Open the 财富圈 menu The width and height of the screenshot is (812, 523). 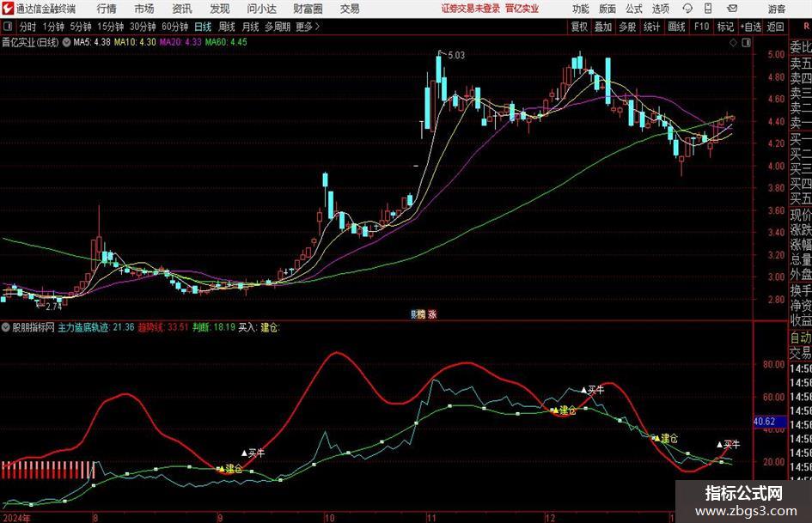point(308,9)
